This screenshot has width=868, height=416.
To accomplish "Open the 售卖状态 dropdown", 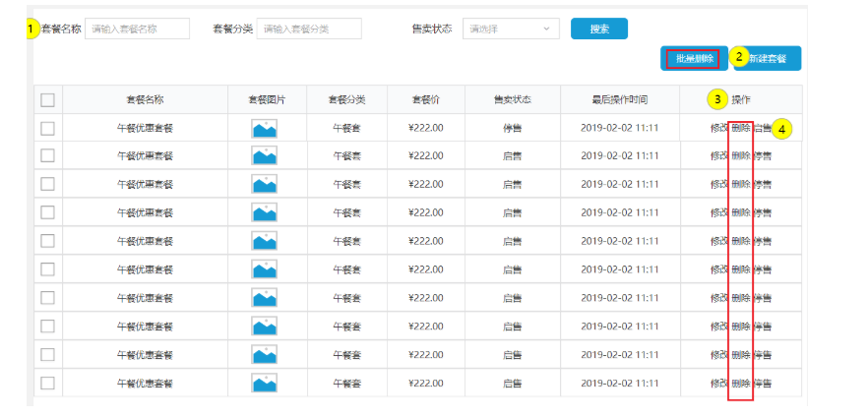I will click(511, 29).
